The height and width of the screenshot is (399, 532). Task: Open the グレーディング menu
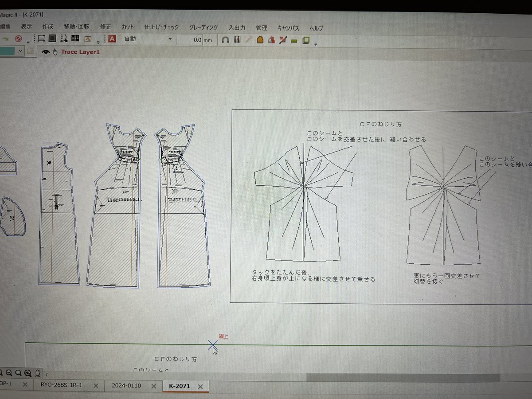203,27
